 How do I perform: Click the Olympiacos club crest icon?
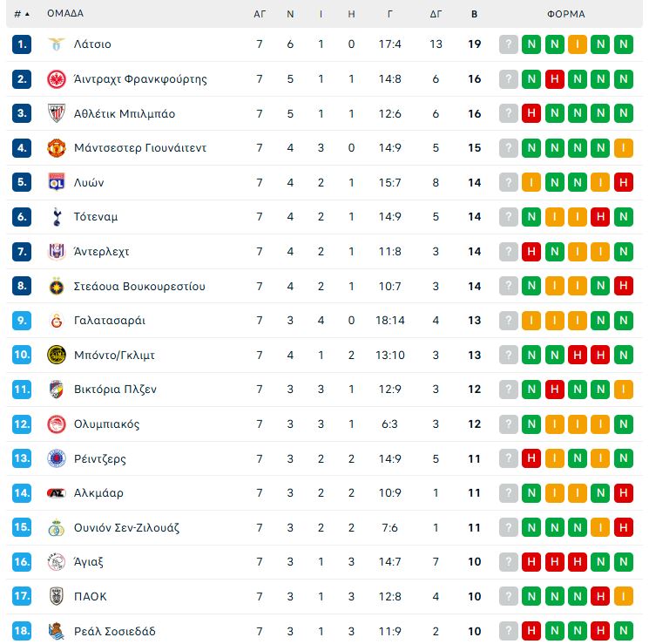pos(56,424)
